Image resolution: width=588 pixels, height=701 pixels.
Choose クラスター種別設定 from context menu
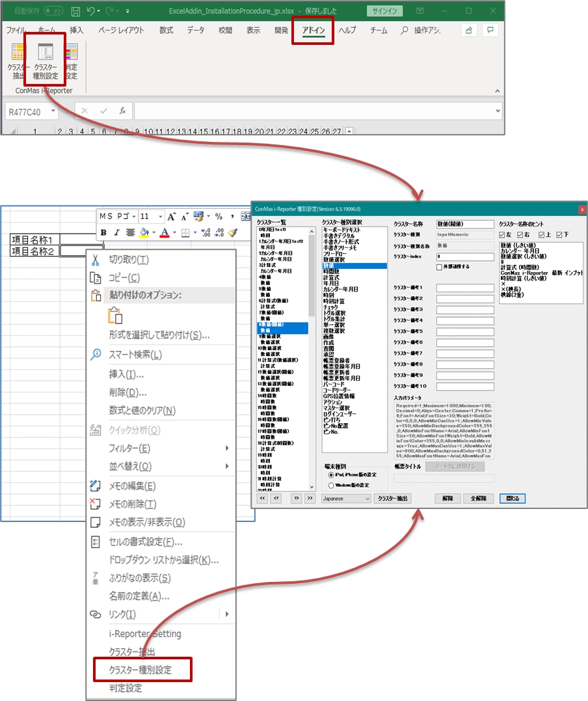tap(140, 670)
